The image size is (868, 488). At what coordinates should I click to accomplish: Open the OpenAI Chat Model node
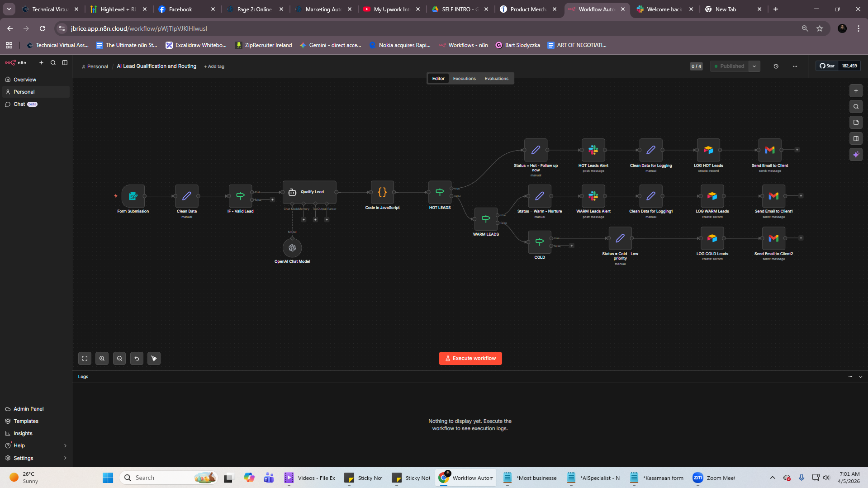click(x=292, y=248)
